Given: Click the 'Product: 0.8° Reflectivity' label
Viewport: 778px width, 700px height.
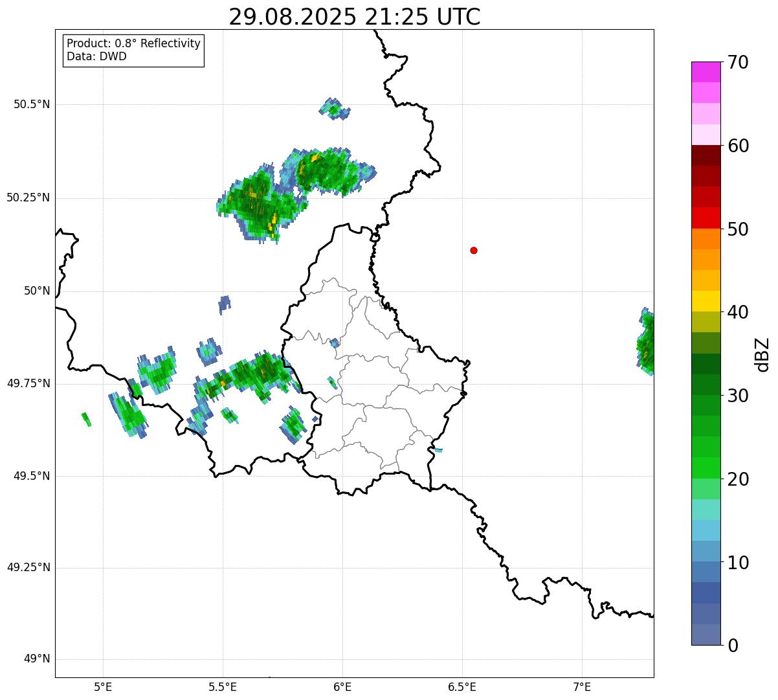Looking at the screenshot, I should click(x=134, y=43).
